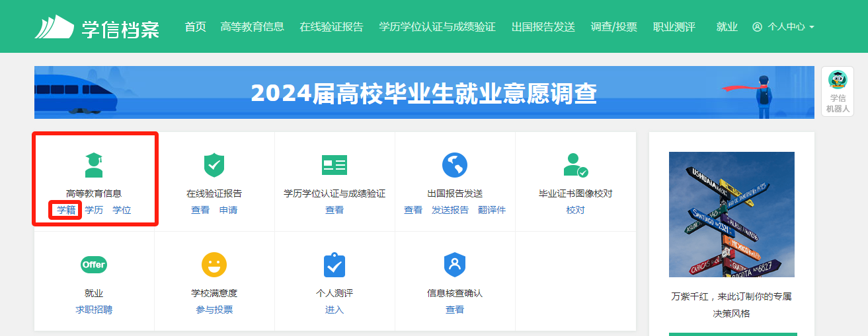Click the 学籍 link
868x336 pixels.
tap(66, 211)
